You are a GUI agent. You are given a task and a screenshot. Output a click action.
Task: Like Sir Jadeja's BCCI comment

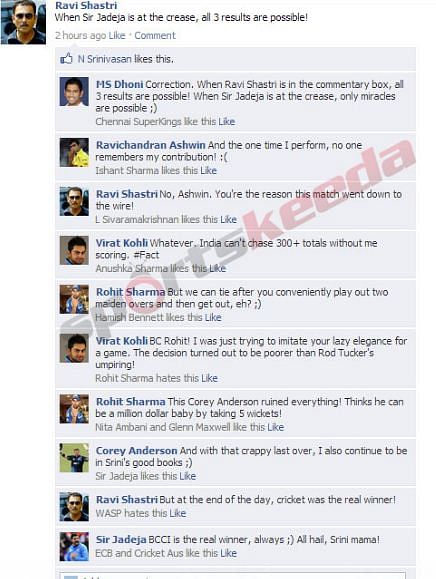click(229, 553)
